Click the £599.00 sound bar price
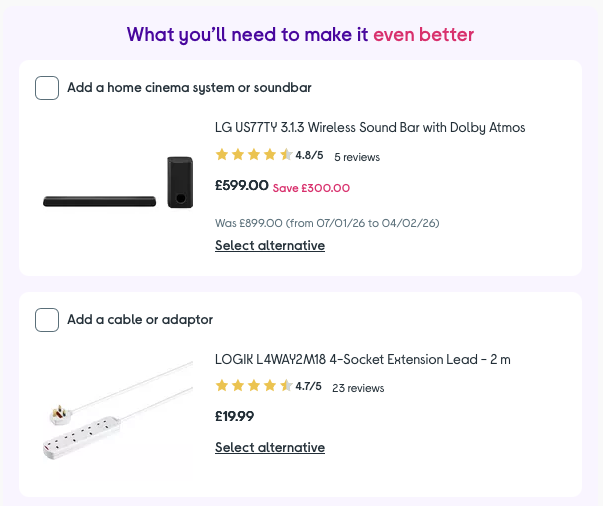603x506 pixels. pyautogui.click(x=242, y=185)
